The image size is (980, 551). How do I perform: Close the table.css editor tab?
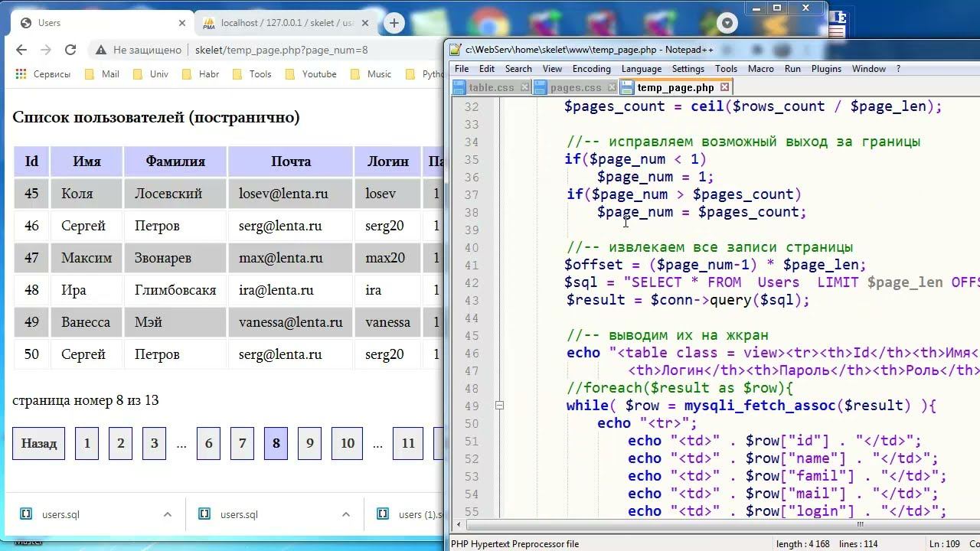[524, 87]
